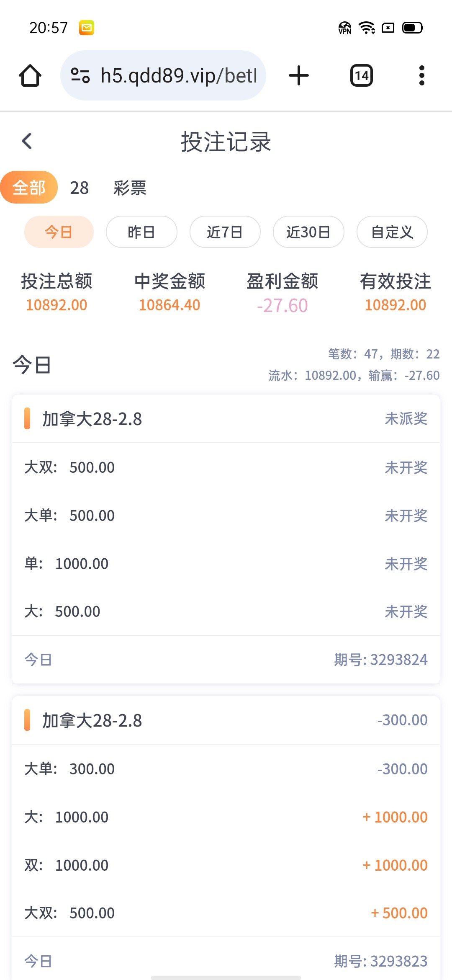Image resolution: width=452 pixels, height=980 pixels.
Task: Select the 全部 category tab
Action: coord(29,187)
